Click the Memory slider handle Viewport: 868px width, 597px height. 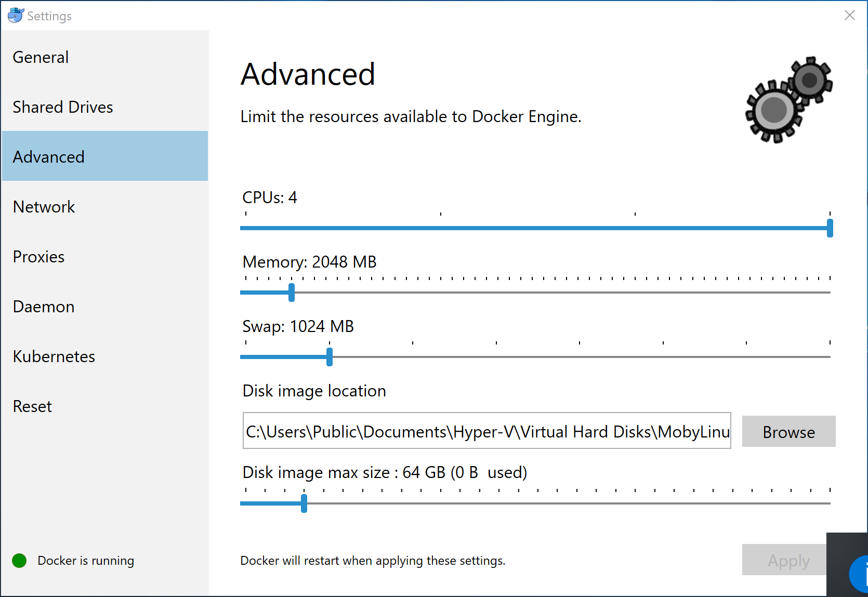[292, 293]
